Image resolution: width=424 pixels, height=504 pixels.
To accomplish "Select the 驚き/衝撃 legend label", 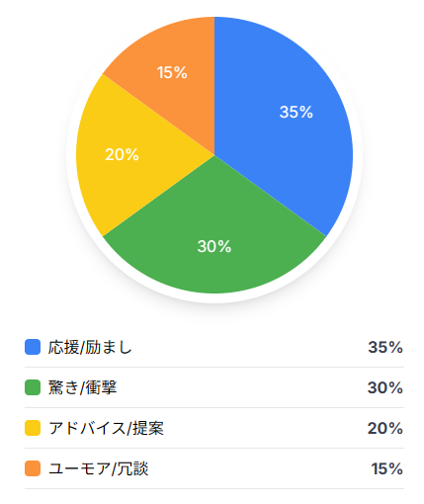I will tap(82, 387).
